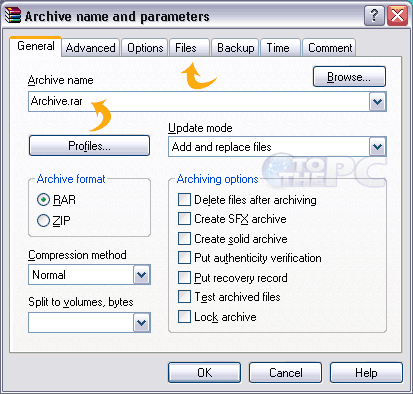Viewport: 413px width, 394px height.
Task: Click the WinRAR books icon in title bar
Action: coord(13,15)
